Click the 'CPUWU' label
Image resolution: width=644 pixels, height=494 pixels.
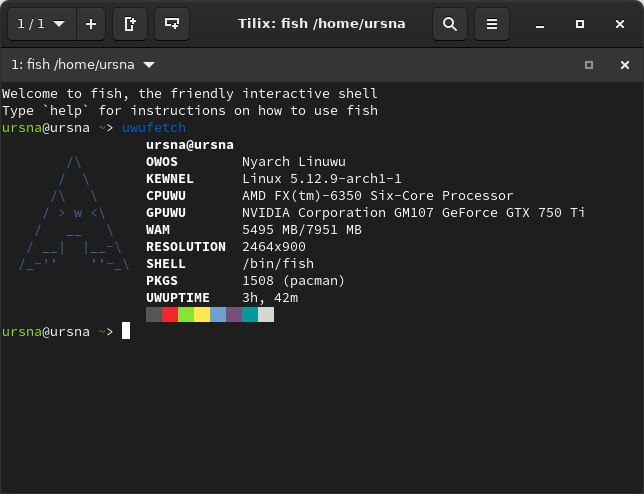click(166, 195)
